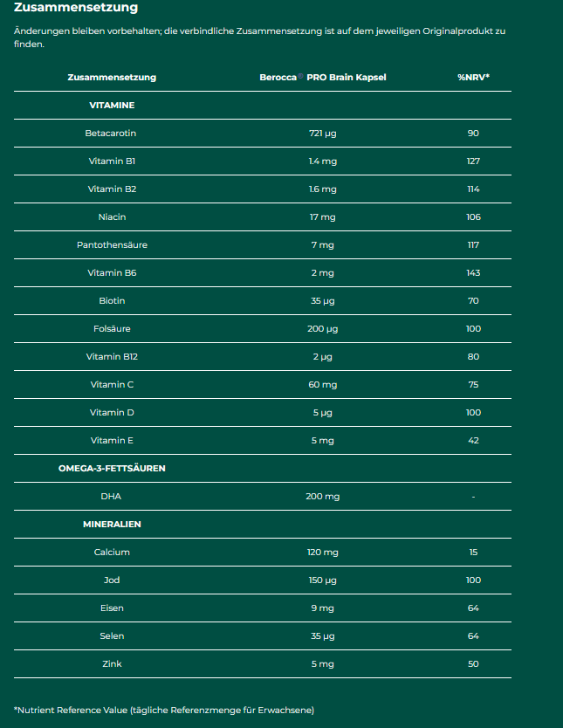Click the DHA row name

point(111,497)
